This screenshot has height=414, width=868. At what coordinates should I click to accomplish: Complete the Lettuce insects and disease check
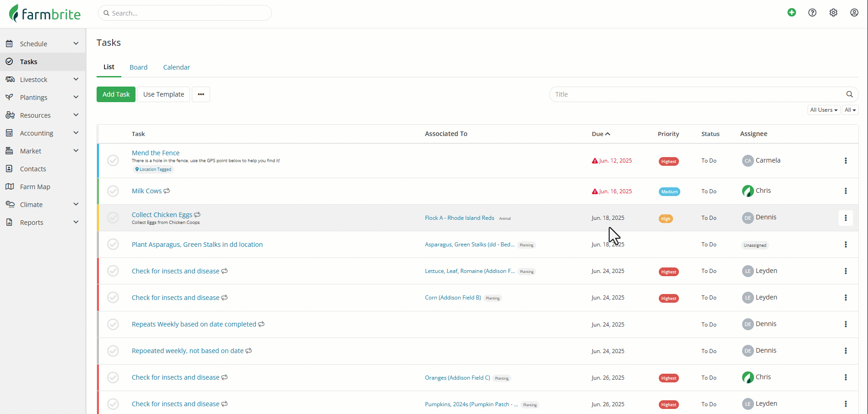(x=113, y=271)
